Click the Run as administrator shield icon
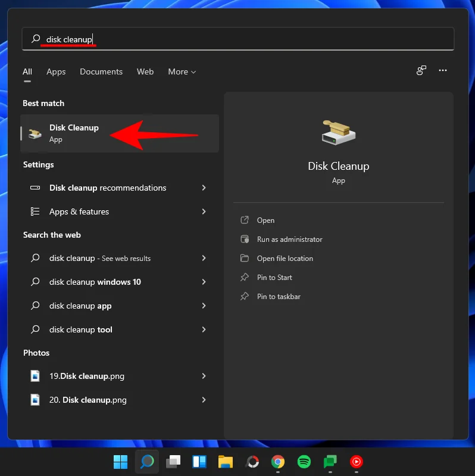475x476 pixels. (245, 239)
